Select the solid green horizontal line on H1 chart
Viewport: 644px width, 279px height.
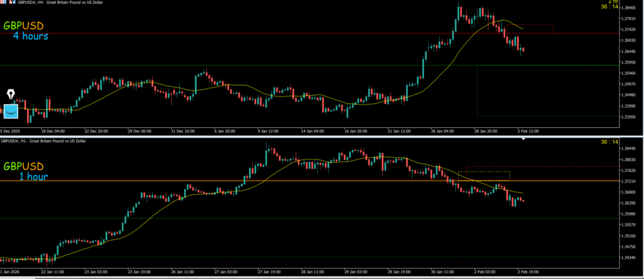click(x=310, y=219)
